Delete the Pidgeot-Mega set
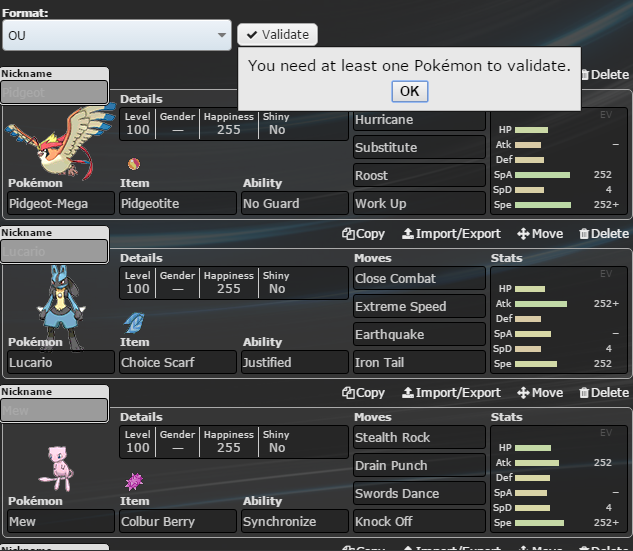 click(x=605, y=75)
